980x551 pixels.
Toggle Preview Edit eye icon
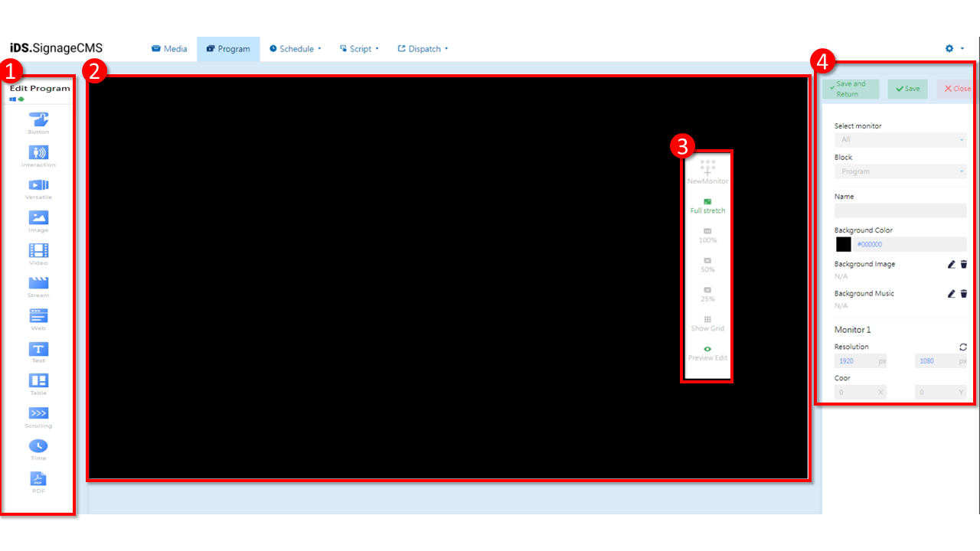click(707, 352)
